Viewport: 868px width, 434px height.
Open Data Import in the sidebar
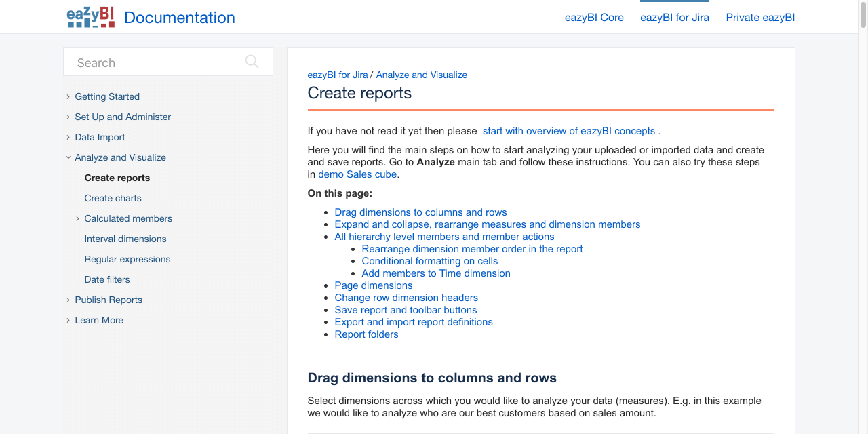pos(100,137)
